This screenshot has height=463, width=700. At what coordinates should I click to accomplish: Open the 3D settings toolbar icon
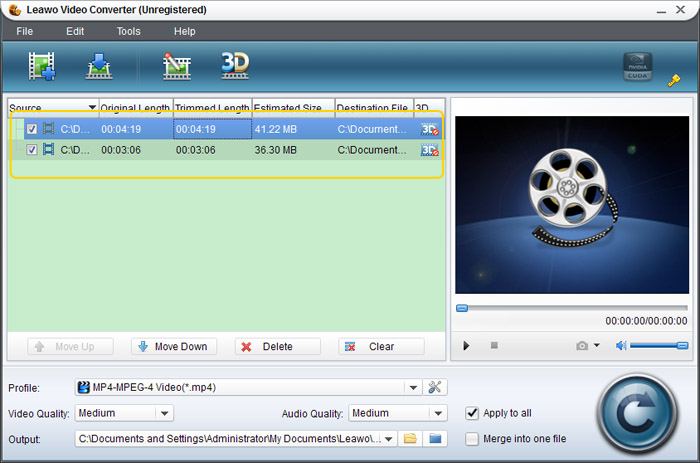[235, 66]
